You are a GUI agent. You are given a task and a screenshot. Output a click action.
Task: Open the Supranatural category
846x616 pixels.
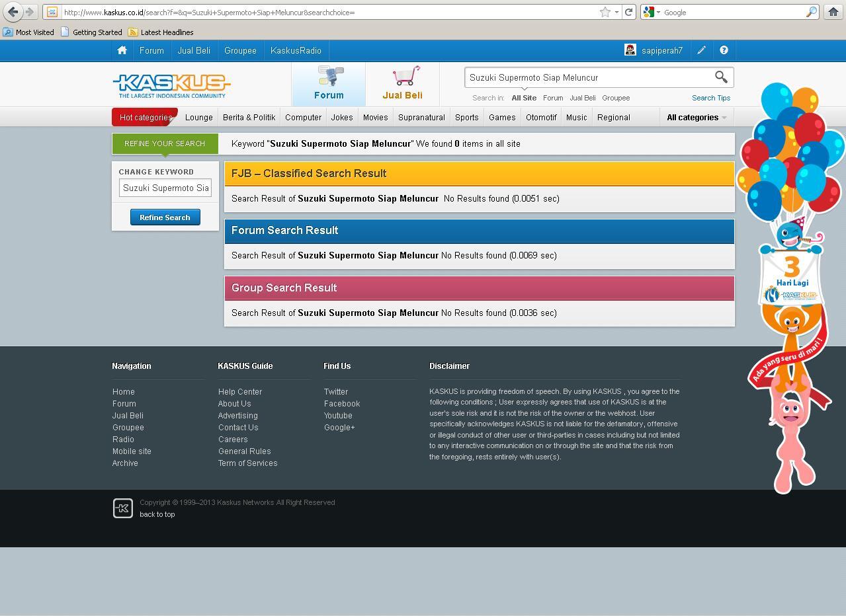pos(421,117)
